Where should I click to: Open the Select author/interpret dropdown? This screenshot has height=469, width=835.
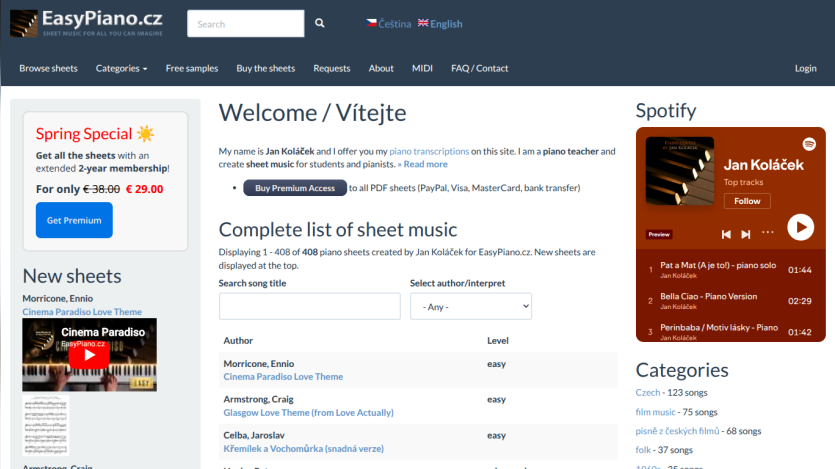tap(471, 306)
